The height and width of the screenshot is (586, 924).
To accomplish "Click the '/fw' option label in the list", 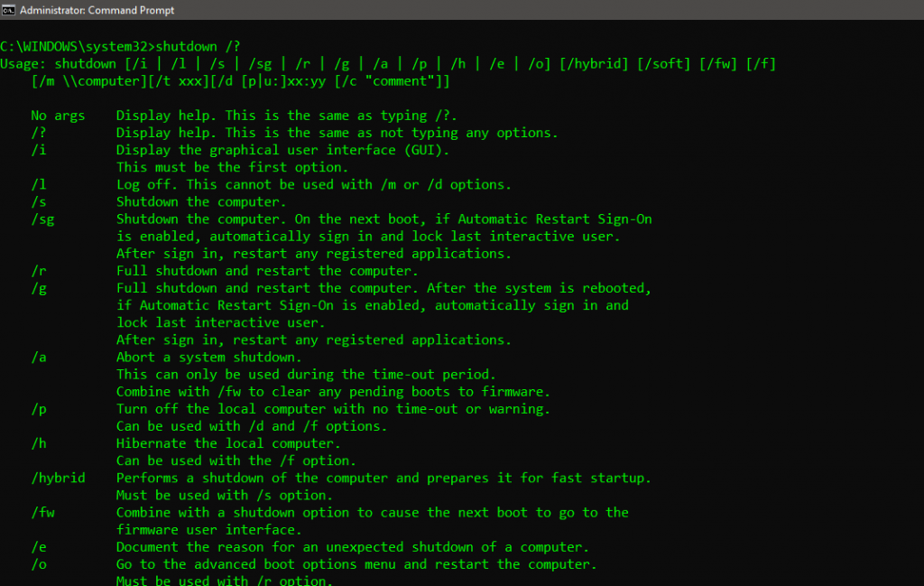I will tap(42, 513).
